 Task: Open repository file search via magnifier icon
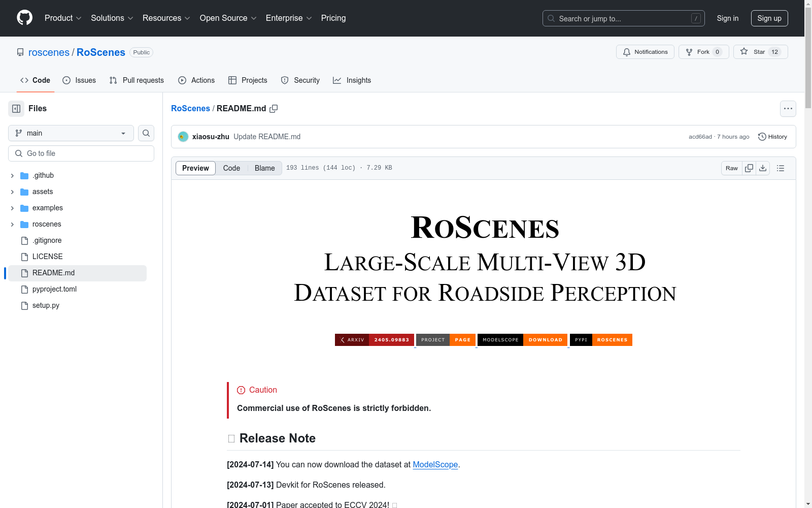click(146, 133)
